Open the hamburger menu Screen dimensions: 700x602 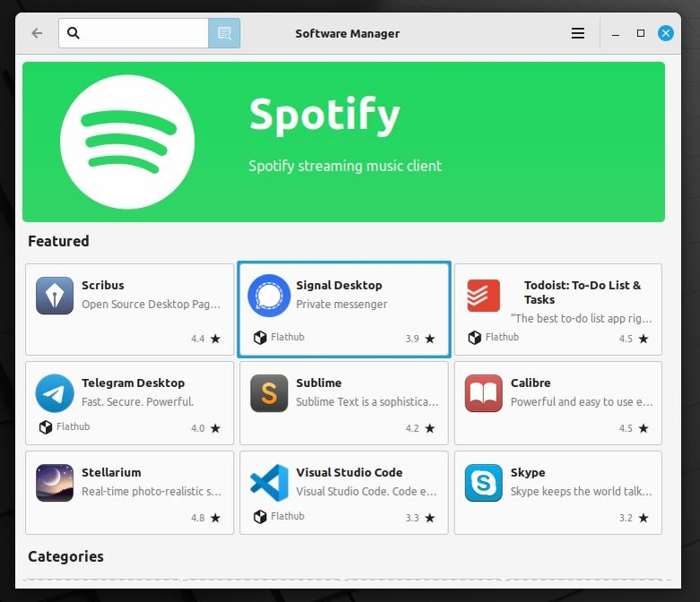[578, 33]
